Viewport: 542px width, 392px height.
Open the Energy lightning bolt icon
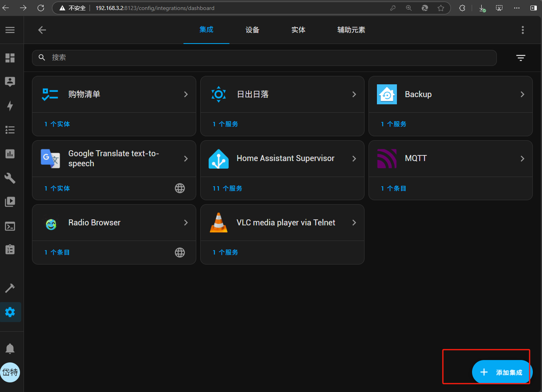(10, 106)
